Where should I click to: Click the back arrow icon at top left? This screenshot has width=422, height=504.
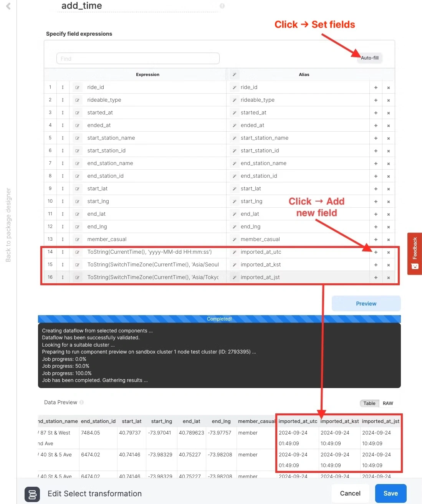coord(8,6)
